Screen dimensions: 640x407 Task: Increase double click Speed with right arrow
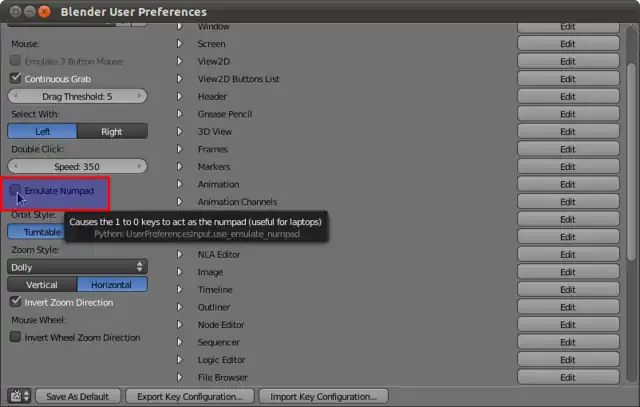(x=139, y=167)
